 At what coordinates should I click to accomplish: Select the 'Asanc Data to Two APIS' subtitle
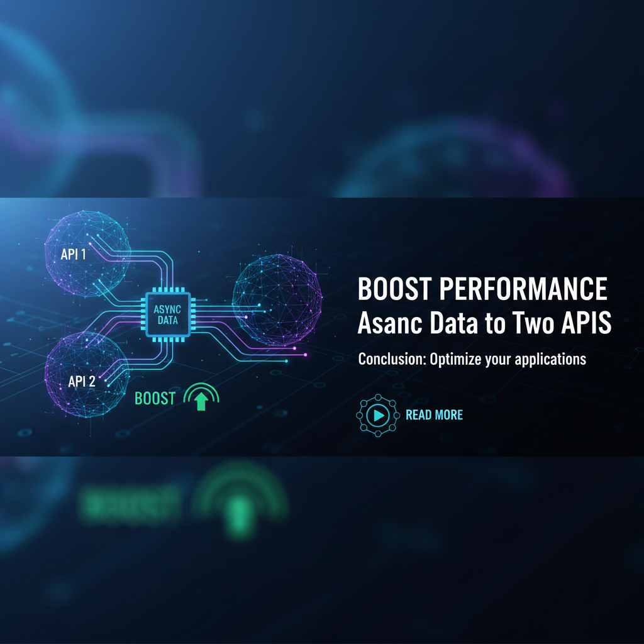(484, 324)
